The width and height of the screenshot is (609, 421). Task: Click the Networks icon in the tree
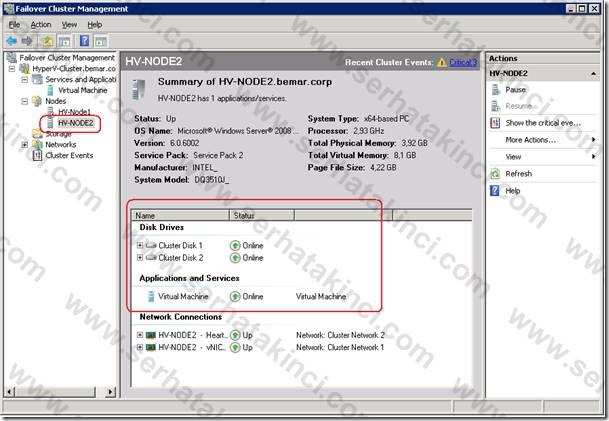pos(38,145)
